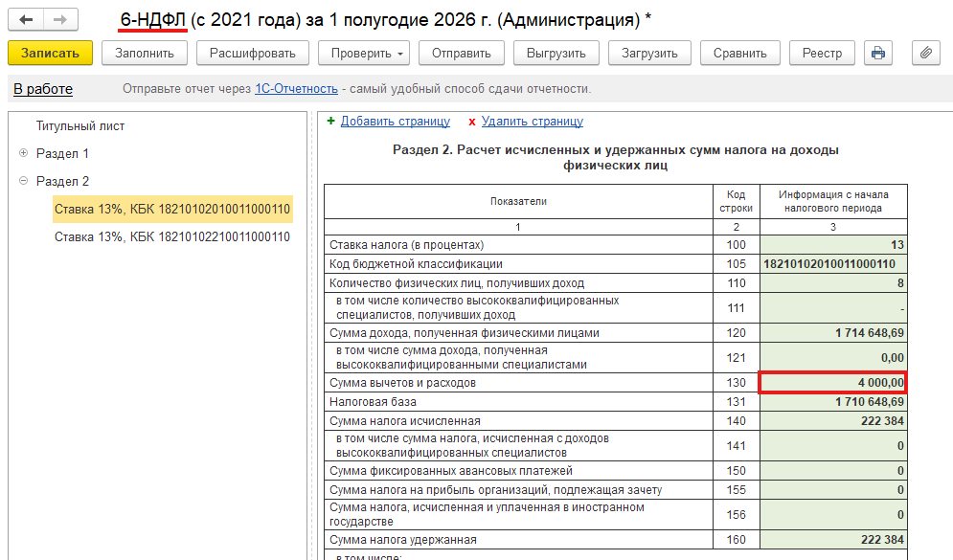Select the Раздел 2 tree item

tap(62, 181)
